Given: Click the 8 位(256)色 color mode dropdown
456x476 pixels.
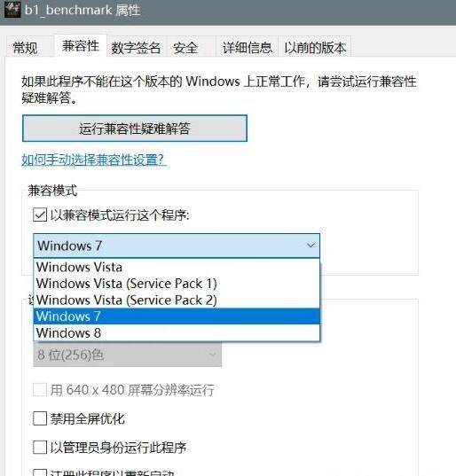Looking at the screenshot, I should coord(127,355).
